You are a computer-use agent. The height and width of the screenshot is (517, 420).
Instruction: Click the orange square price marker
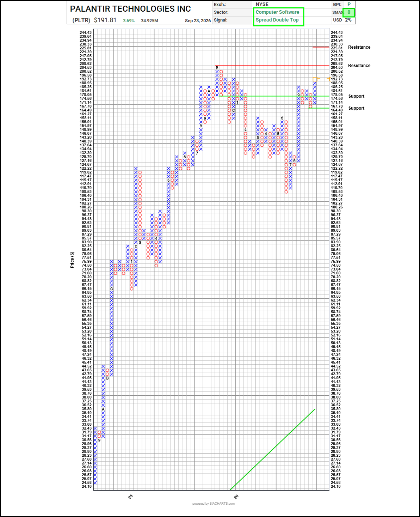pos(315,79)
